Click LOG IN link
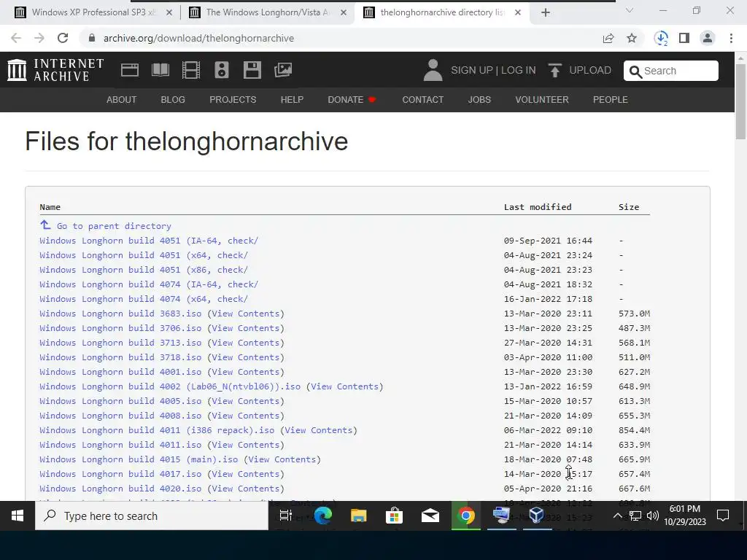Screen dimensions: 747x560 [x=519, y=70]
